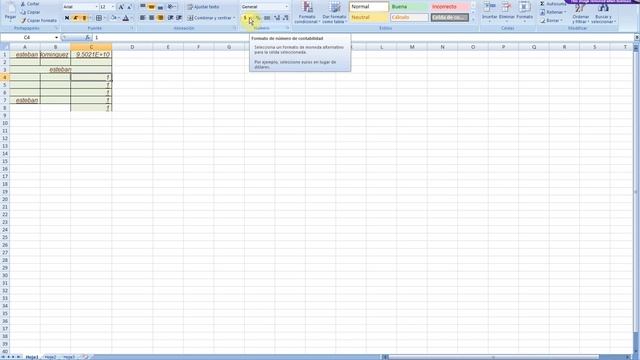Open the Rellenar dropdown

pos(553,12)
